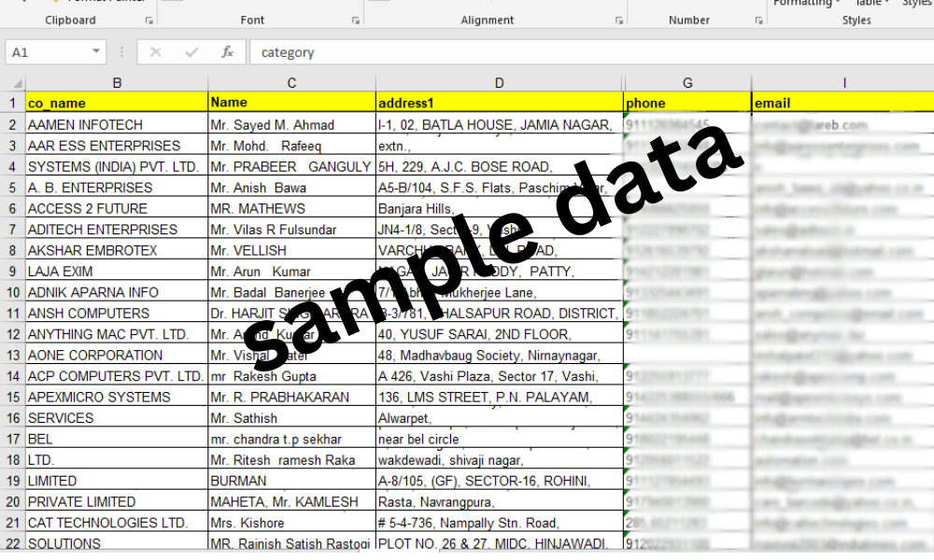Viewport: 934px width, 560px height.
Task: Select the Mr. Vilas R Fulsundar cell
Action: pyautogui.click(x=291, y=229)
